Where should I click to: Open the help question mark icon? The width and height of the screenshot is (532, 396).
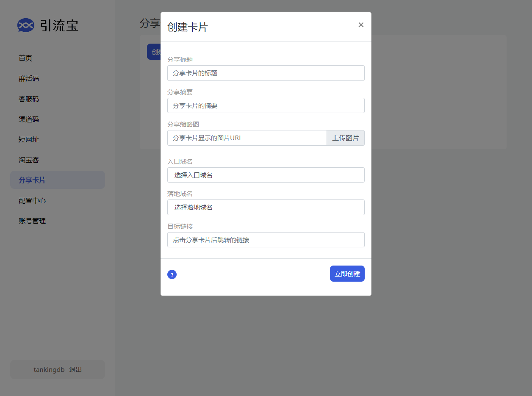click(172, 274)
